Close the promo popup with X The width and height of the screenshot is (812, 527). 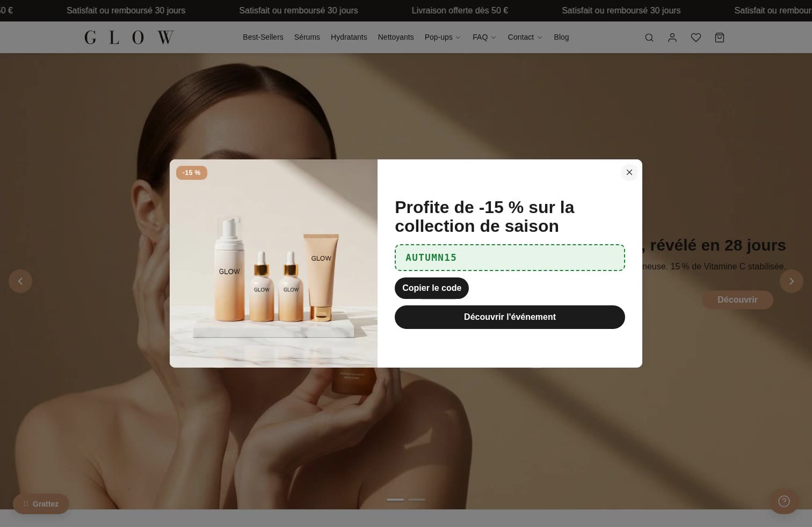tap(629, 172)
